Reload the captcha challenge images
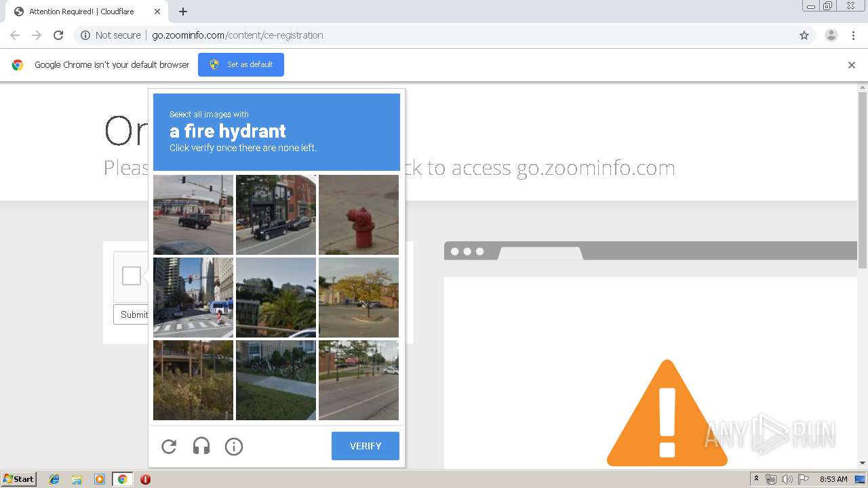Image resolution: width=868 pixels, height=488 pixels. pos(169,446)
